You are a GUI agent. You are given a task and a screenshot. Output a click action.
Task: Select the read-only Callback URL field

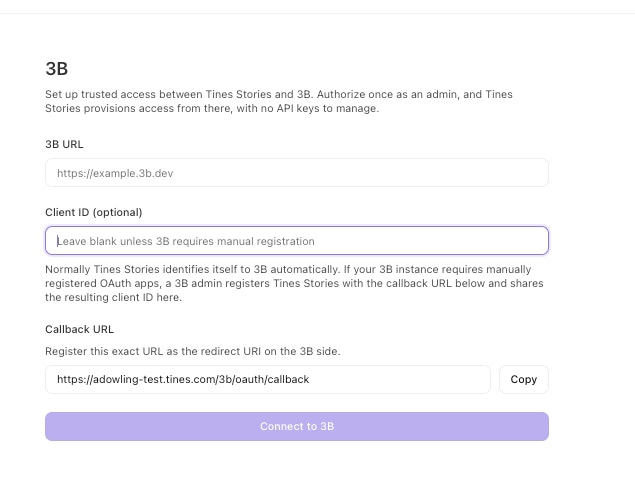268,379
